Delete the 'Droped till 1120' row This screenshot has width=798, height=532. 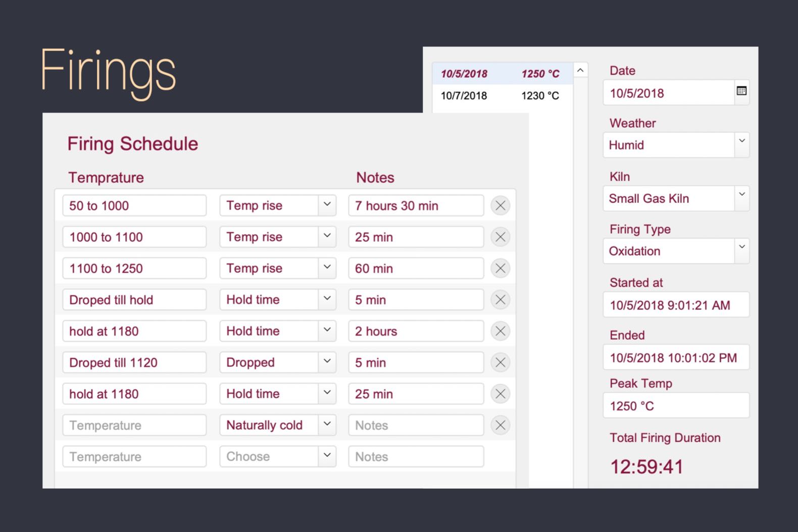click(x=500, y=362)
